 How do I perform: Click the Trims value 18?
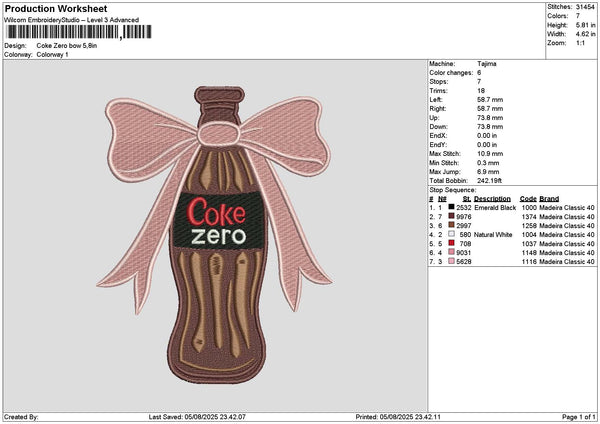click(x=481, y=91)
